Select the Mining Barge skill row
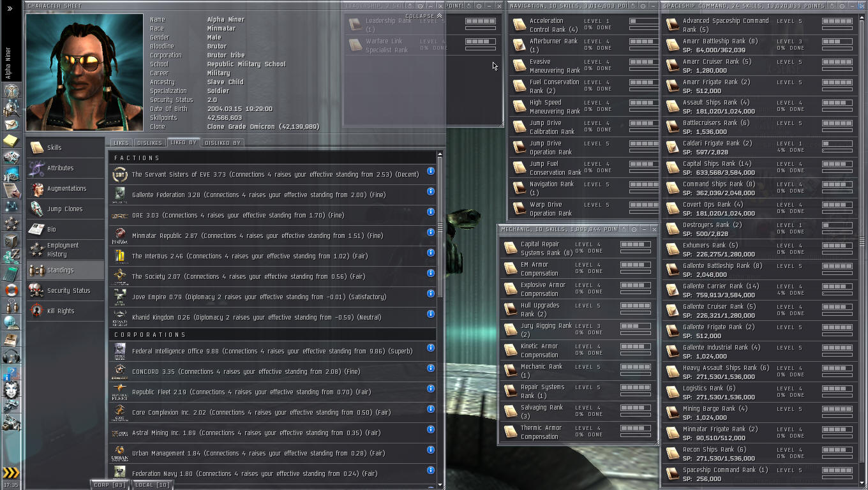This screenshot has width=868, height=490. pos(760,413)
